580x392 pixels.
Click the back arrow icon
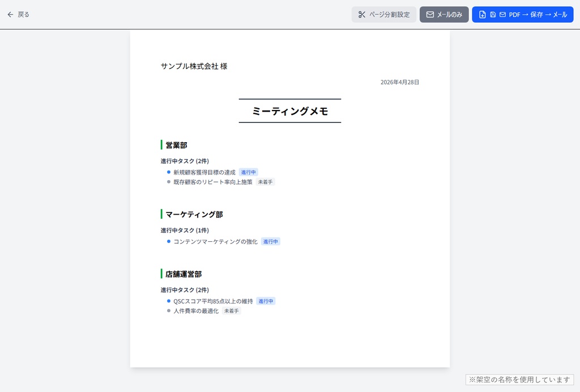pos(10,14)
